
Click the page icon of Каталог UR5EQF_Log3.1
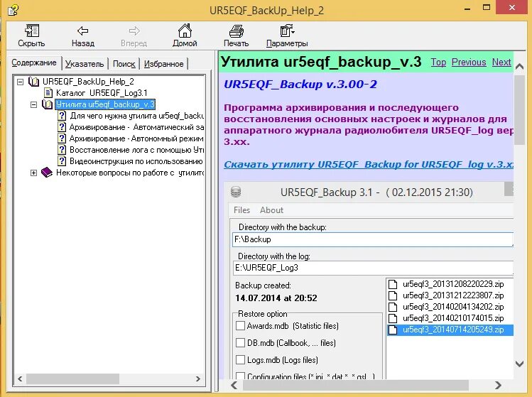coord(48,92)
